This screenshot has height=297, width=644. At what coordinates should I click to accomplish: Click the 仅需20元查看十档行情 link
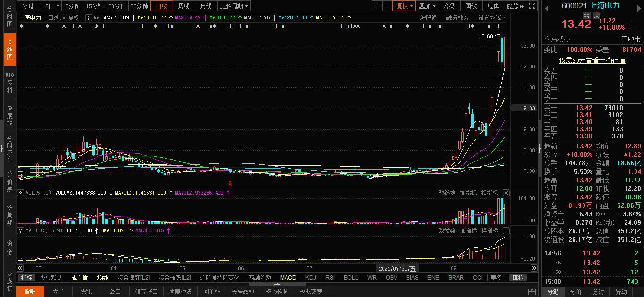592,60
